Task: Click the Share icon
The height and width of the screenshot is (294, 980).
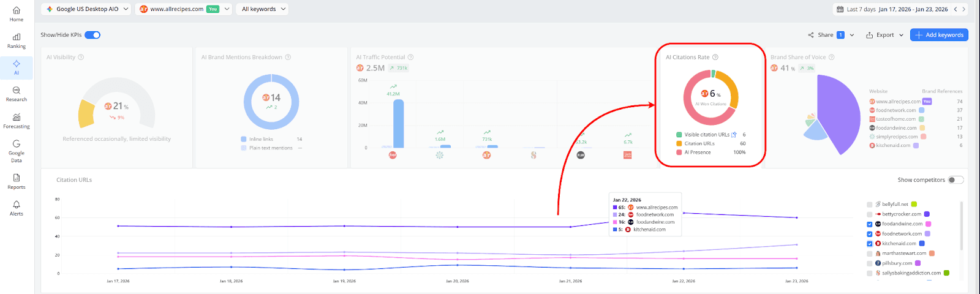Action: (811, 35)
